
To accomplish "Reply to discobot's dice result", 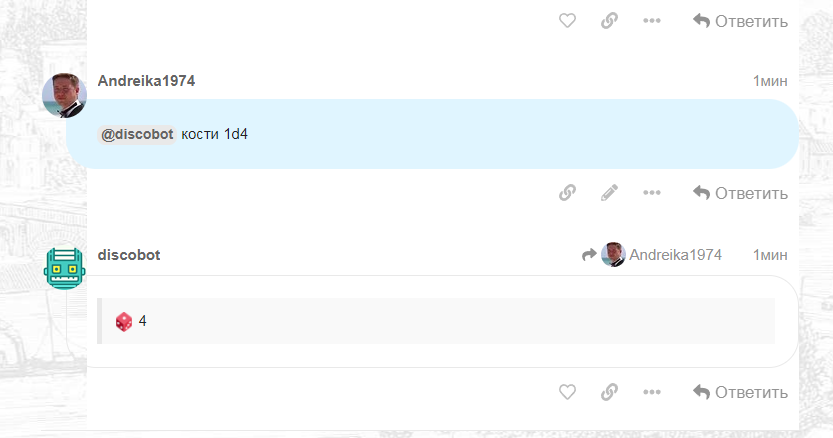I will coord(740,392).
